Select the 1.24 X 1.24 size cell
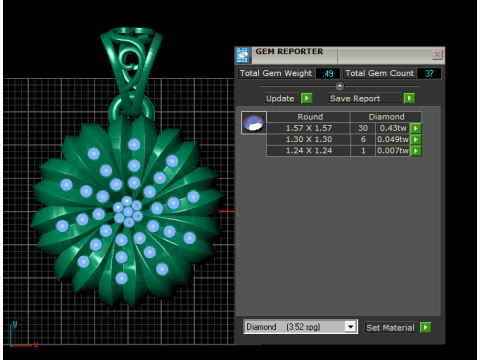 pyautogui.click(x=309, y=151)
